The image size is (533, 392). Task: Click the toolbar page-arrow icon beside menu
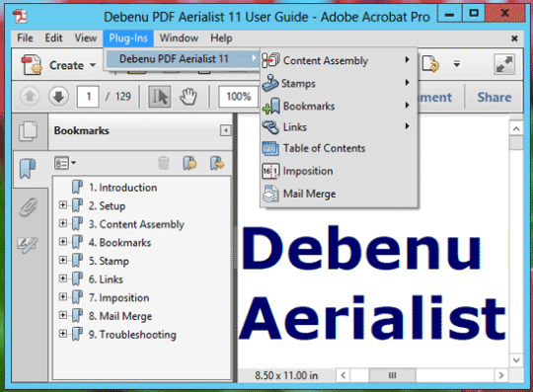(430, 64)
